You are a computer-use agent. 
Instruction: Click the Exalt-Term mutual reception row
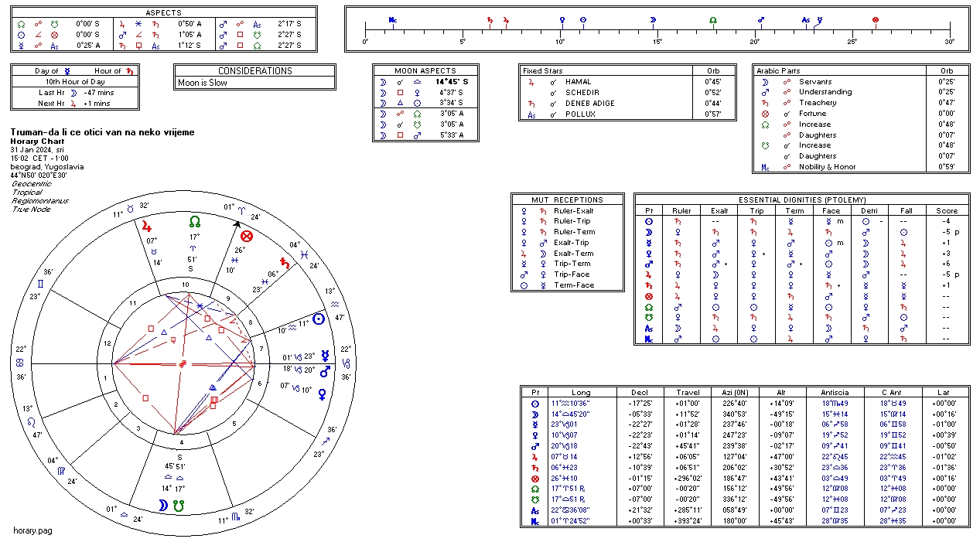[567, 254]
